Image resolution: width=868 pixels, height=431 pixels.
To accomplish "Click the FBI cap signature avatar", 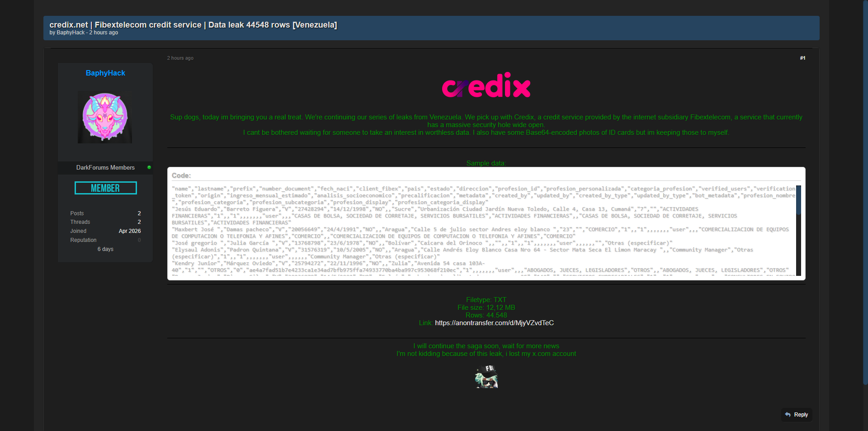I will (x=486, y=377).
